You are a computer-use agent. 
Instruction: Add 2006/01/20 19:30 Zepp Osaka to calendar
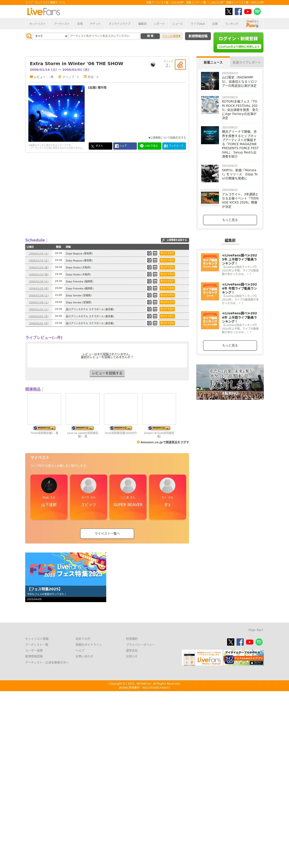155,274
